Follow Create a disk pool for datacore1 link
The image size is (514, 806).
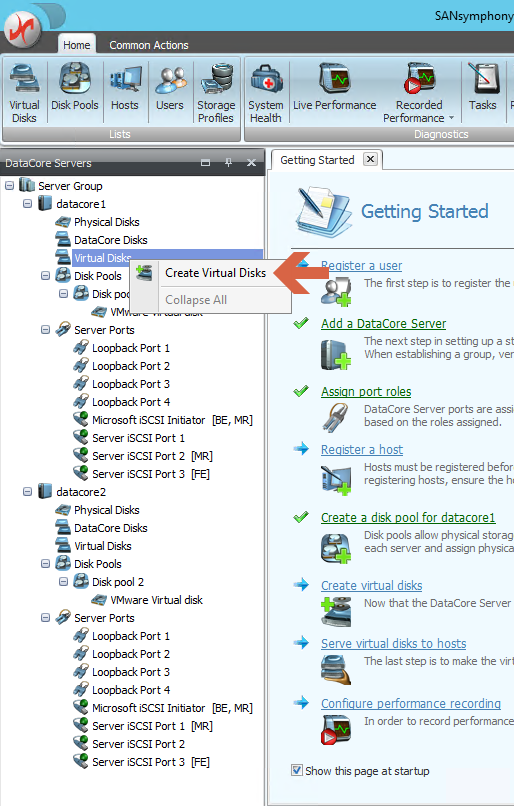point(408,518)
